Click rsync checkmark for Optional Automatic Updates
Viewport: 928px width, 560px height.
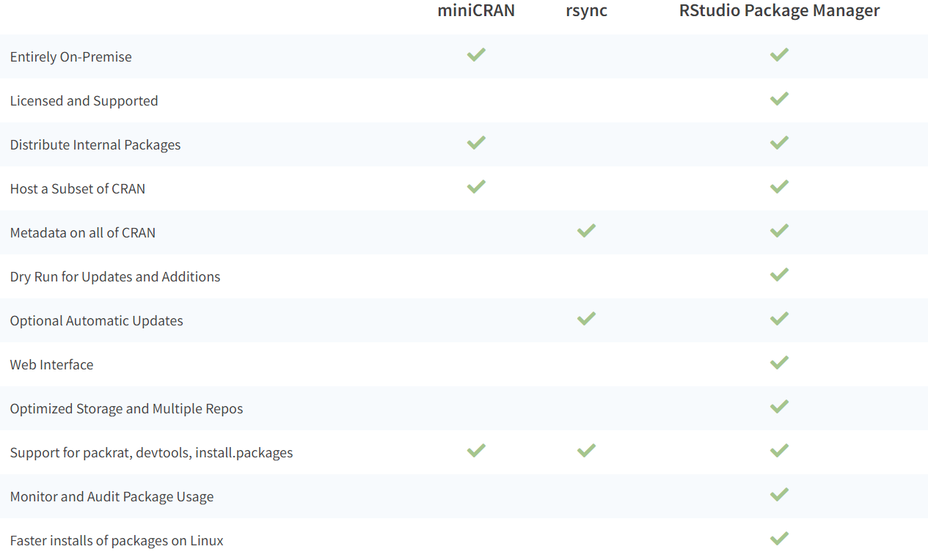(586, 319)
